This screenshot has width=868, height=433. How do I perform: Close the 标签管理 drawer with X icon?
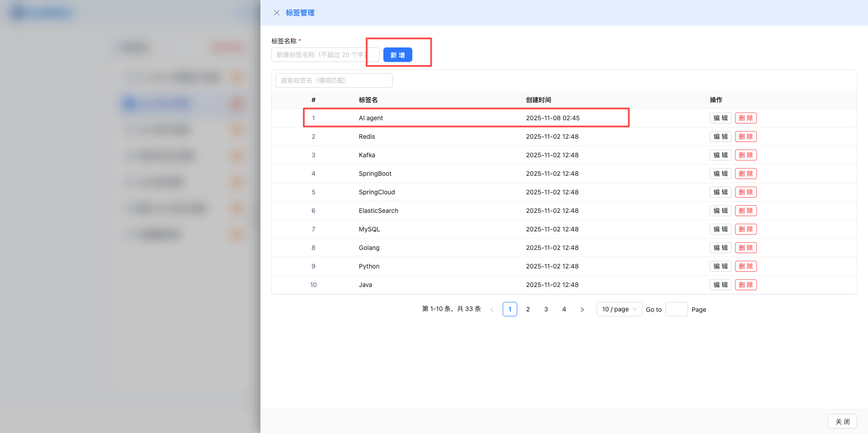(x=277, y=13)
